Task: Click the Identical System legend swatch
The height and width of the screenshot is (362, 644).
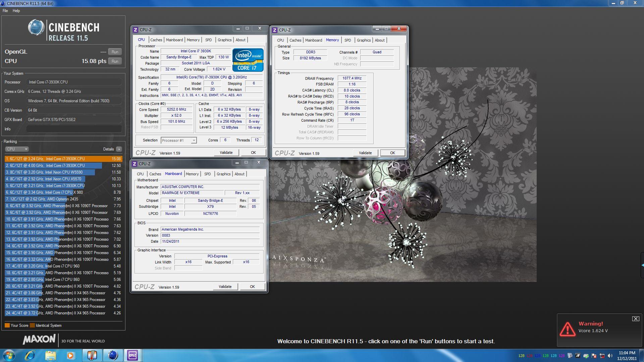Action: pos(32,325)
